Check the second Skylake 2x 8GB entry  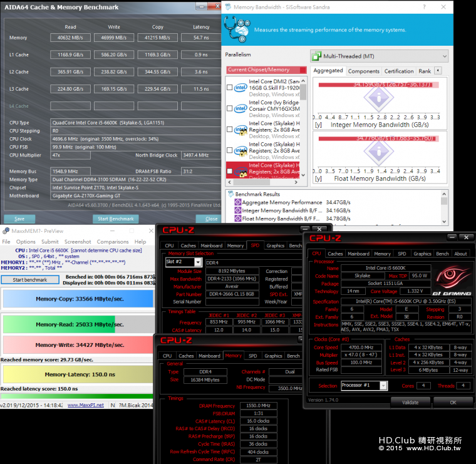point(230,150)
